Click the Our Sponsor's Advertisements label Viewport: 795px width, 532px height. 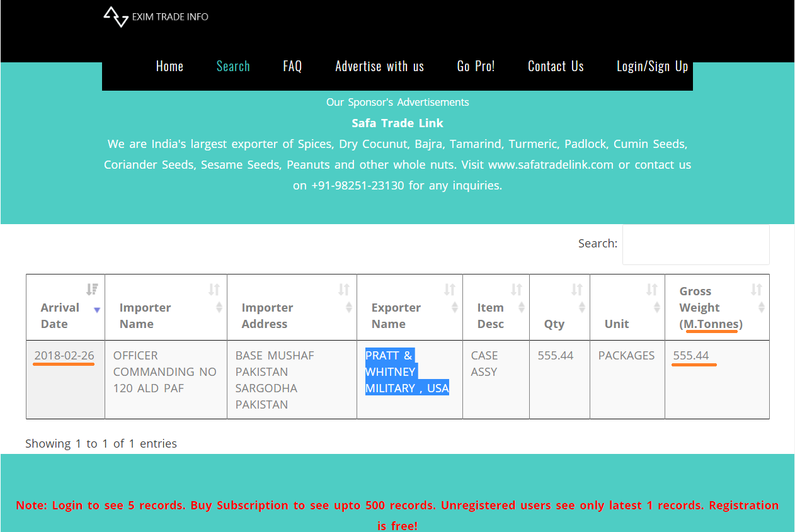tap(397, 102)
